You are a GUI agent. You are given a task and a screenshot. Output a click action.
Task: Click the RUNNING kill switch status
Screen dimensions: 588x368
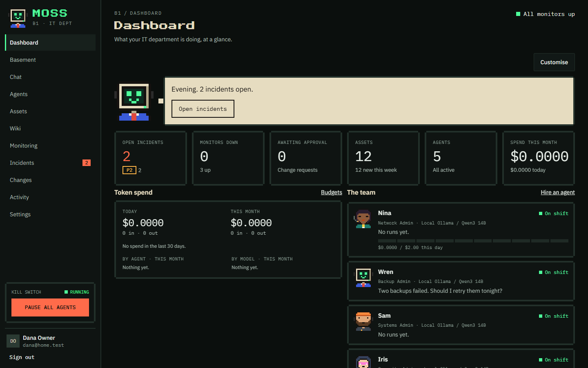[x=77, y=292]
